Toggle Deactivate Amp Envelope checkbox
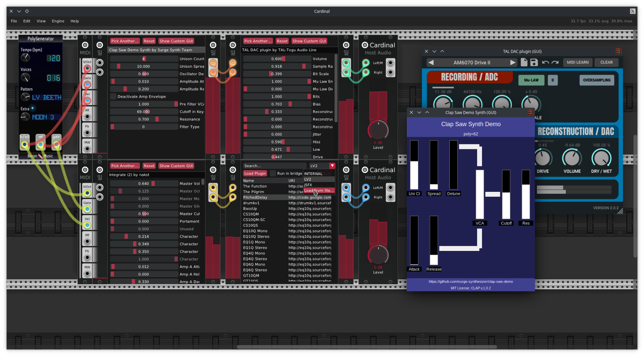Image resolution: width=644 pixels, height=356 pixels. [113, 96]
